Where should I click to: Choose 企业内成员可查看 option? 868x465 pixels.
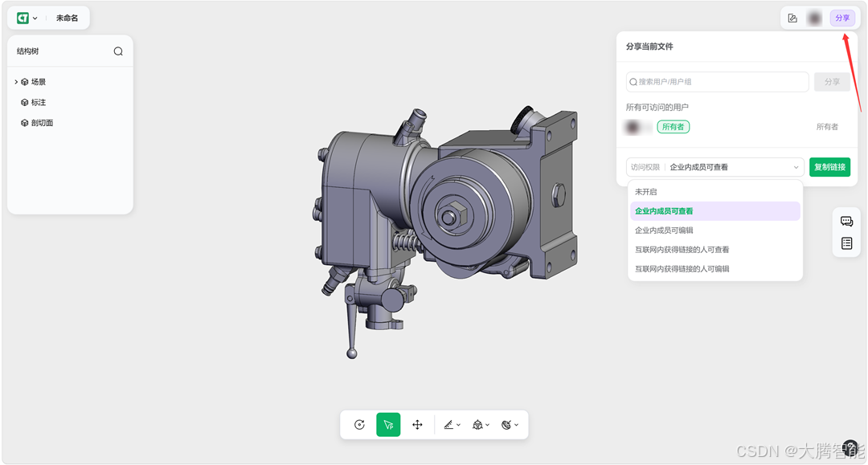point(715,211)
